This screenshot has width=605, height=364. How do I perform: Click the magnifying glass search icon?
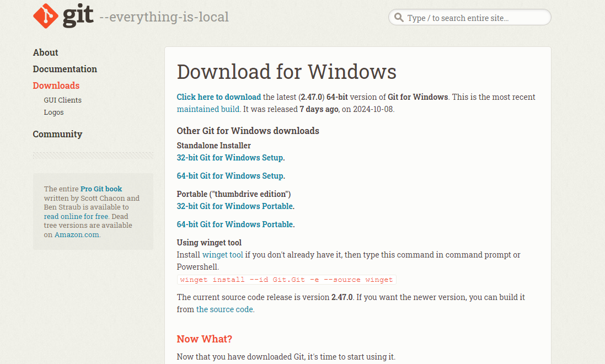click(x=399, y=18)
